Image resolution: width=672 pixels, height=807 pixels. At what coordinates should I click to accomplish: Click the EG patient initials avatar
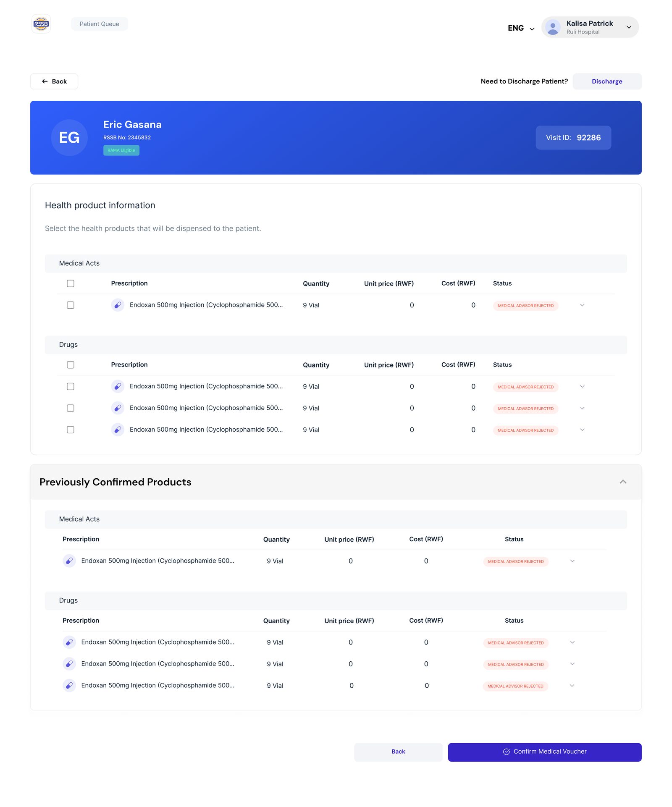69,138
